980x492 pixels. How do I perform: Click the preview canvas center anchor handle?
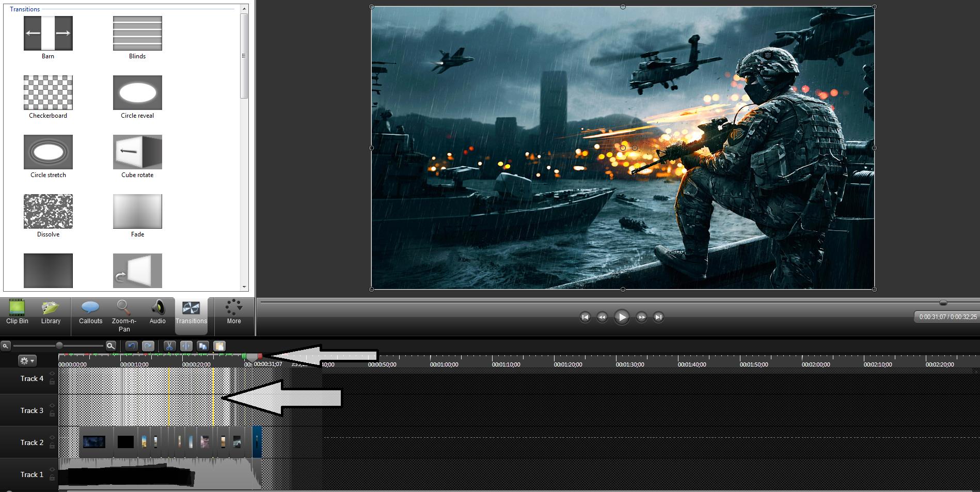point(623,148)
